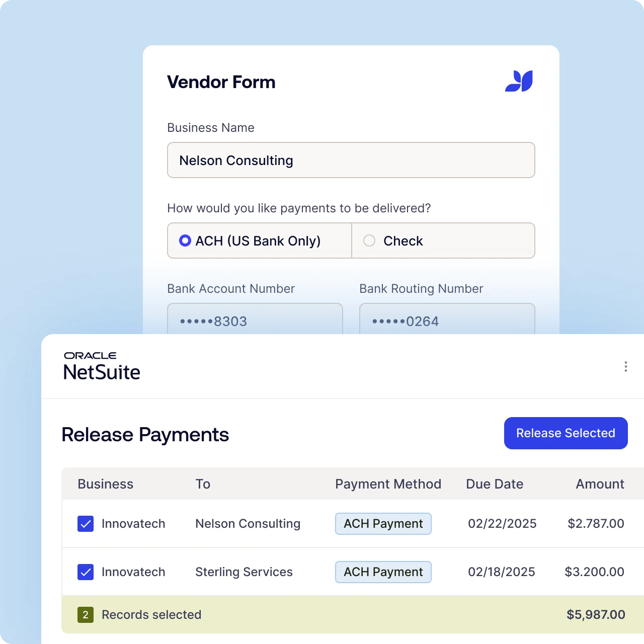
Task: Click the Oracle NetSuite logo
Action: [x=102, y=366]
